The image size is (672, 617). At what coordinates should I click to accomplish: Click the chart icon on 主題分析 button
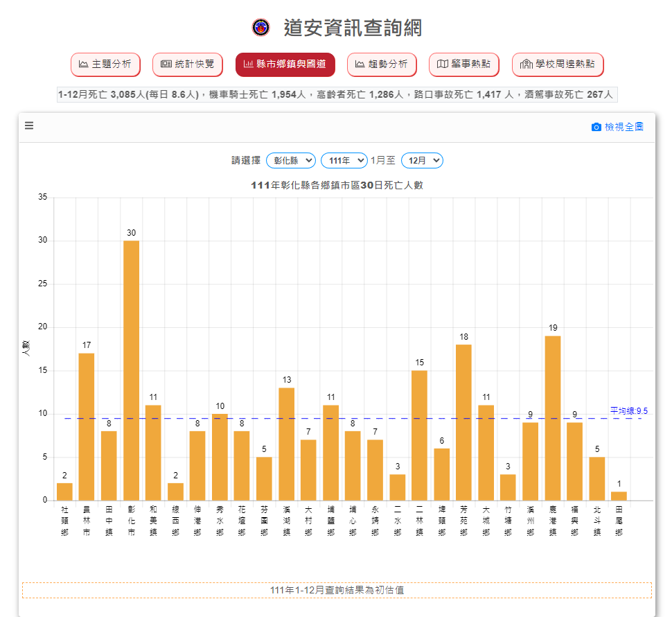tap(83, 64)
